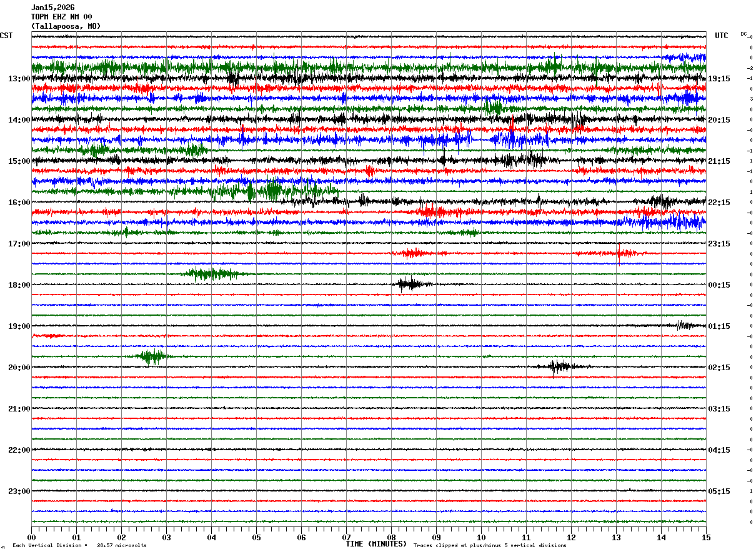Select the 21:00 CST time label
Screen dimensions: 756x554
[19, 409]
